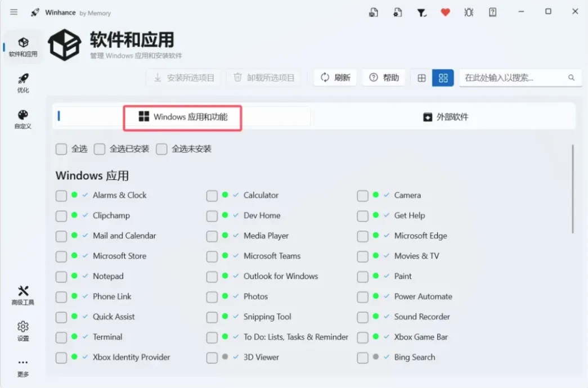Click 卸载所选项目 button

(264, 78)
